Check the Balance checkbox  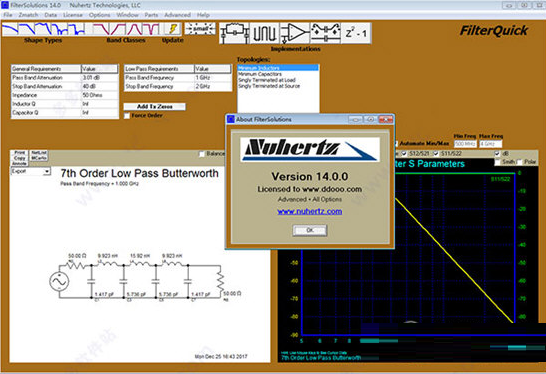pyautogui.click(x=201, y=154)
